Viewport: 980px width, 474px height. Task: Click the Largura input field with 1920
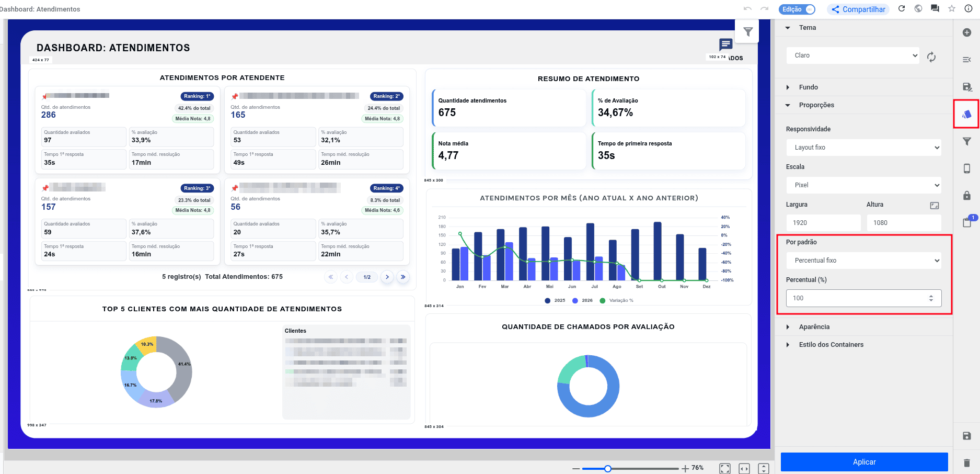pyautogui.click(x=823, y=223)
